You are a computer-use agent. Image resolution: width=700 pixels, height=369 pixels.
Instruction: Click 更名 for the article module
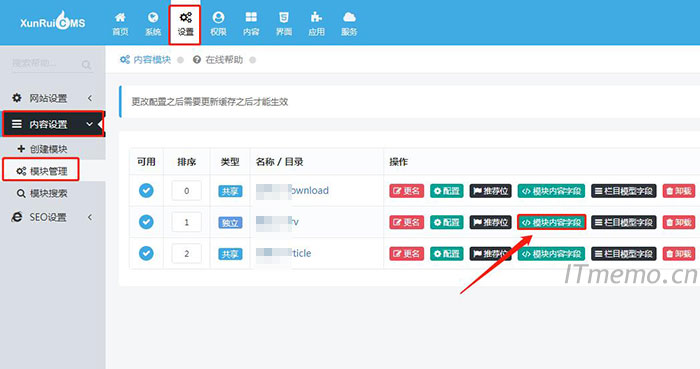[406, 254]
